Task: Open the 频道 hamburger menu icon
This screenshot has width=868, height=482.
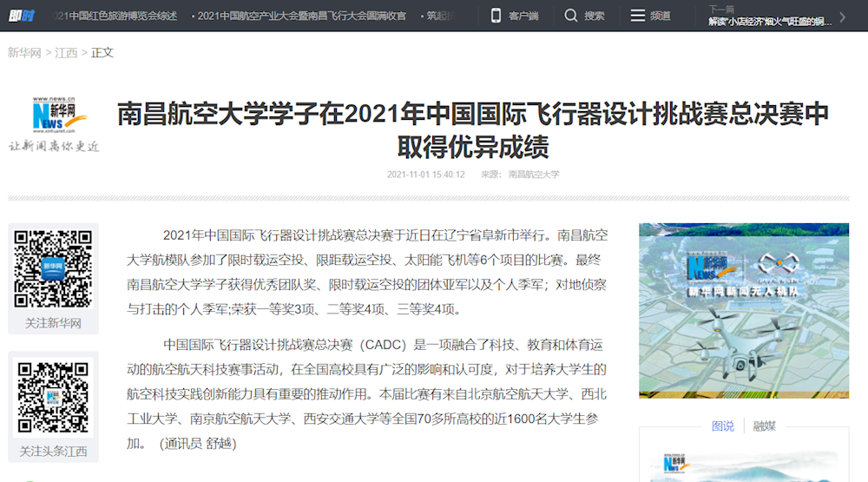Action: coord(638,16)
